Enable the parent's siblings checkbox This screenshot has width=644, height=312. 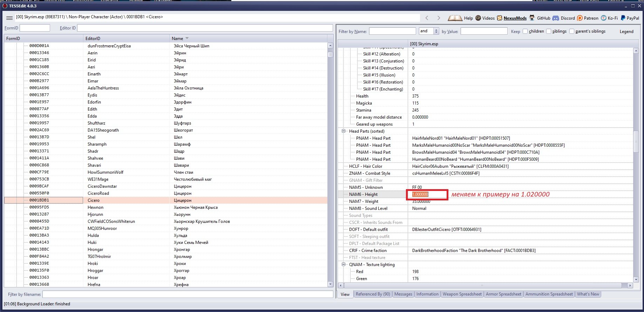pyautogui.click(x=572, y=31)
